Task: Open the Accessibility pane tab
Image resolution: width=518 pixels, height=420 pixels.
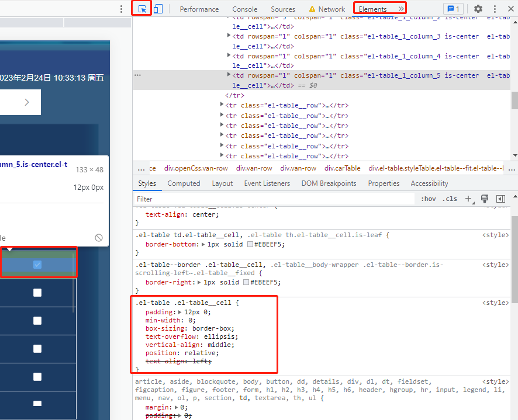Action: click(429, 183)
